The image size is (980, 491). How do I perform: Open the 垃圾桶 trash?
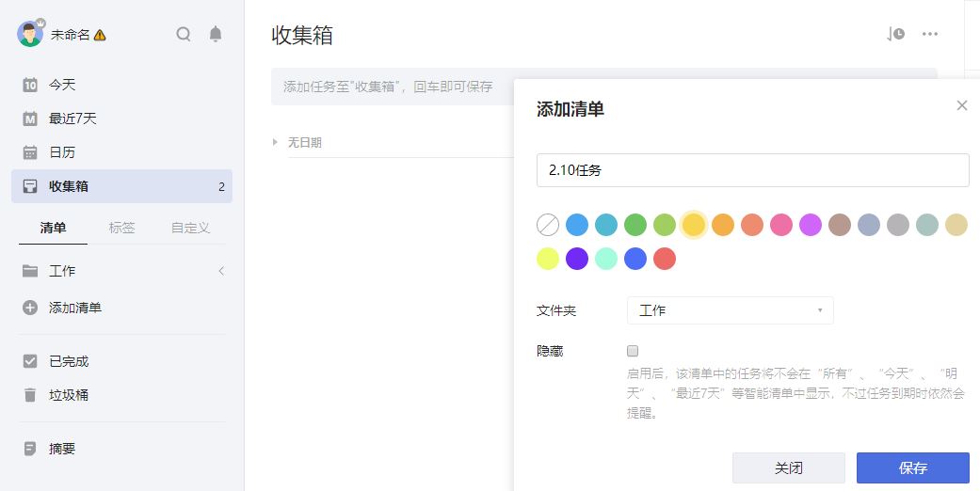[x=121, y=395]
